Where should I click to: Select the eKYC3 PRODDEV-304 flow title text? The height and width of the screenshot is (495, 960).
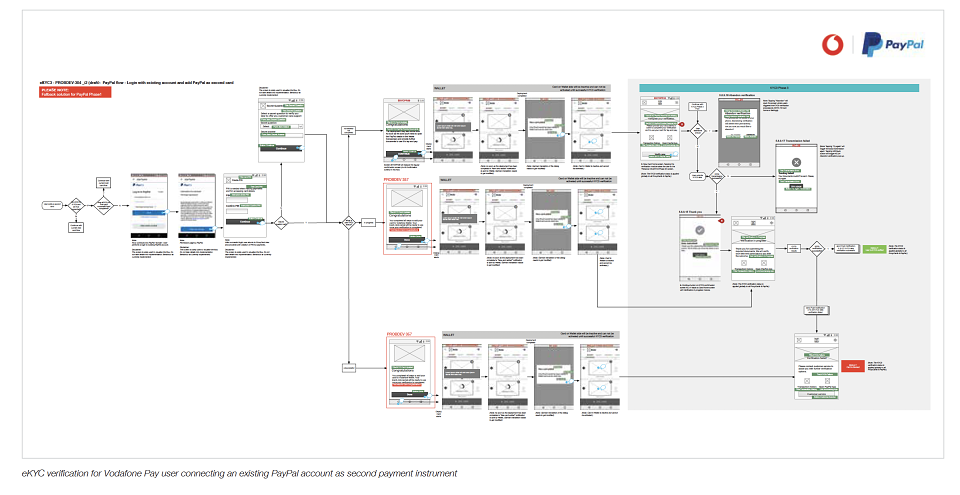point(137,83)
